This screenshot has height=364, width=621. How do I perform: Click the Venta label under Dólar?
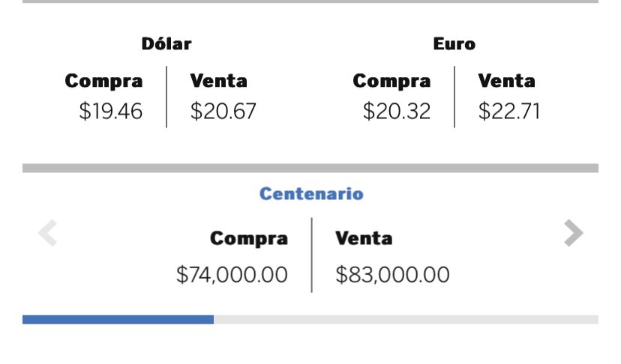point(218,81)
